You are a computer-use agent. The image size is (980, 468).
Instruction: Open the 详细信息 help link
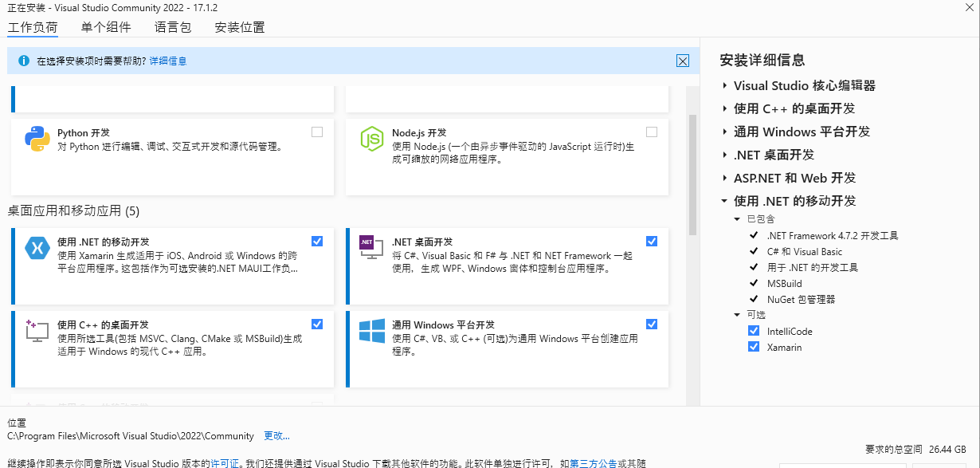pyautogui.click(x=168, y=61)
